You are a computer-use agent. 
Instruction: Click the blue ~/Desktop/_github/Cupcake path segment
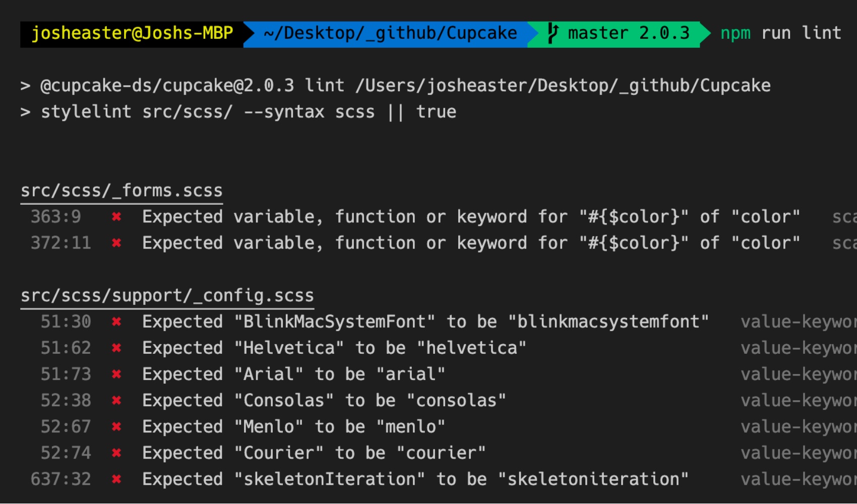pyautogui.click(x=390, y=33)
